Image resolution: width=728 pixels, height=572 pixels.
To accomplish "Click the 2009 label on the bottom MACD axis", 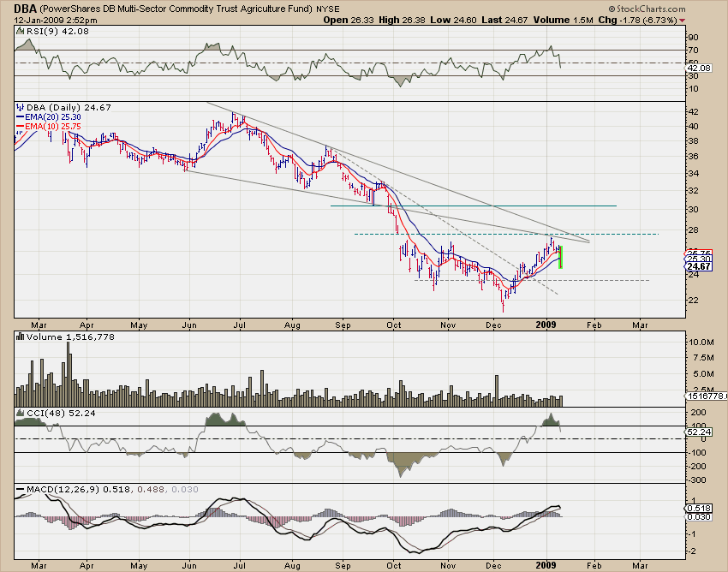I will pos(546,565).
